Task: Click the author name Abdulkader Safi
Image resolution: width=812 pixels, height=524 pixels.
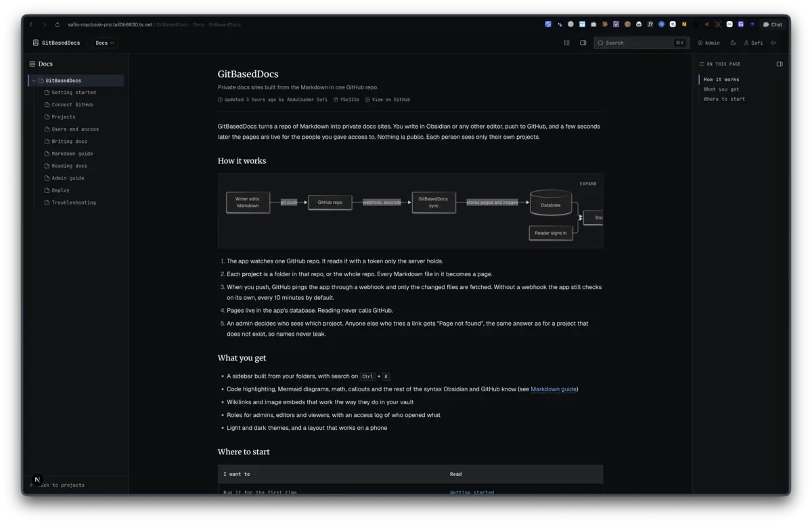Action: (307, 100)
